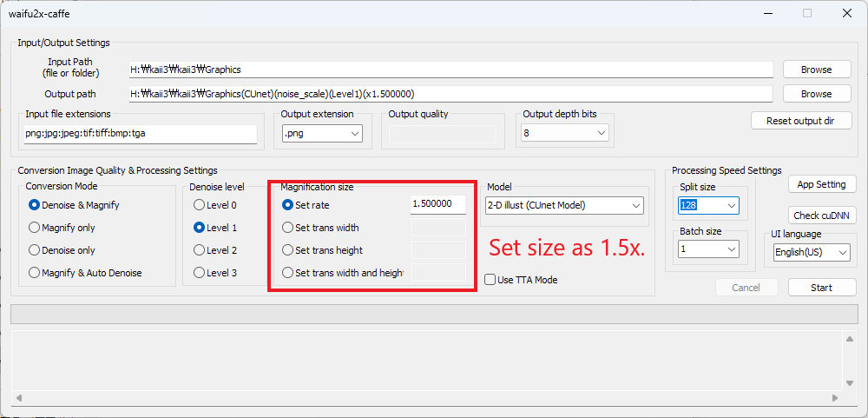Open the Output extension dropdown
The image size is (868, 418).
click(322, 134)
